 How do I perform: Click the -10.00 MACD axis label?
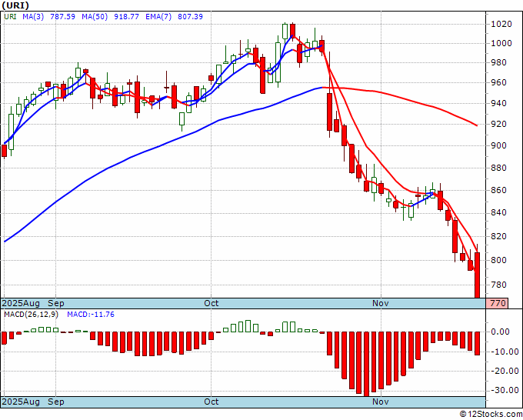(505, 352)
